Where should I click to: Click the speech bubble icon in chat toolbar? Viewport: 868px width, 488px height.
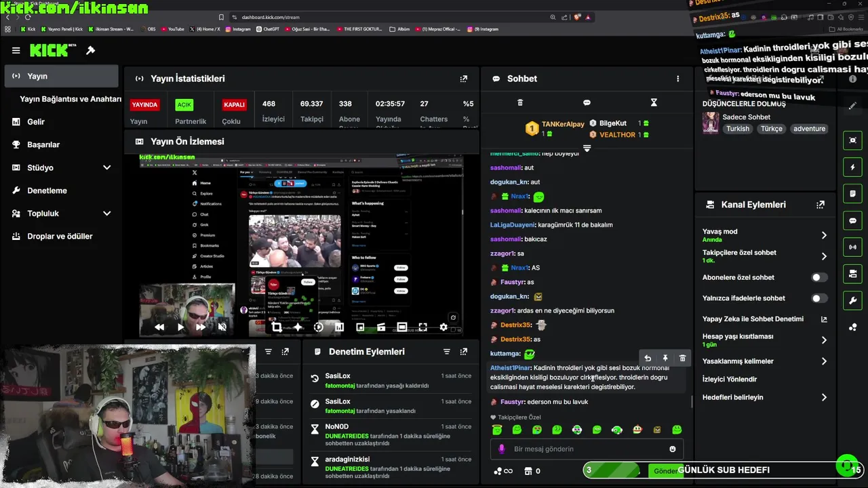[587, 102]
